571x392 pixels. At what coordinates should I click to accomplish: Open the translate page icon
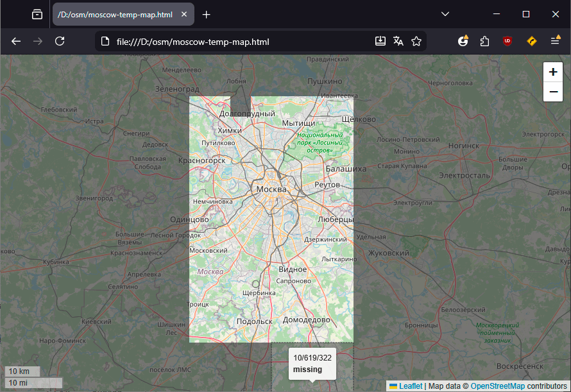point(398,40)
